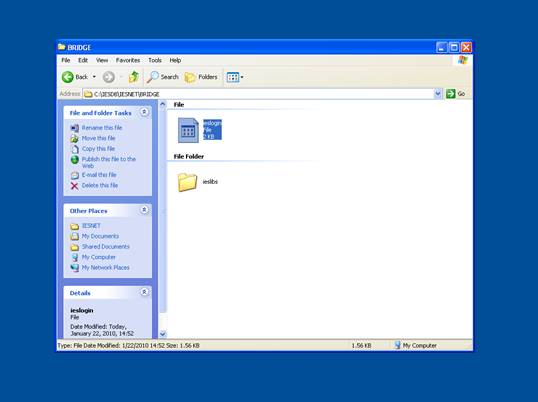Open the address bar dropdown arrow
538x402 pixels.
(438, 94)
